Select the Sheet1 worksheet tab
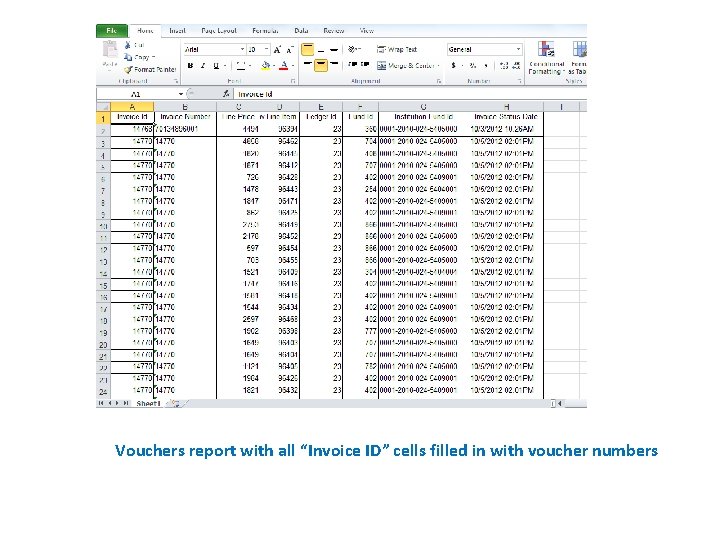 [x=148, y=403]
